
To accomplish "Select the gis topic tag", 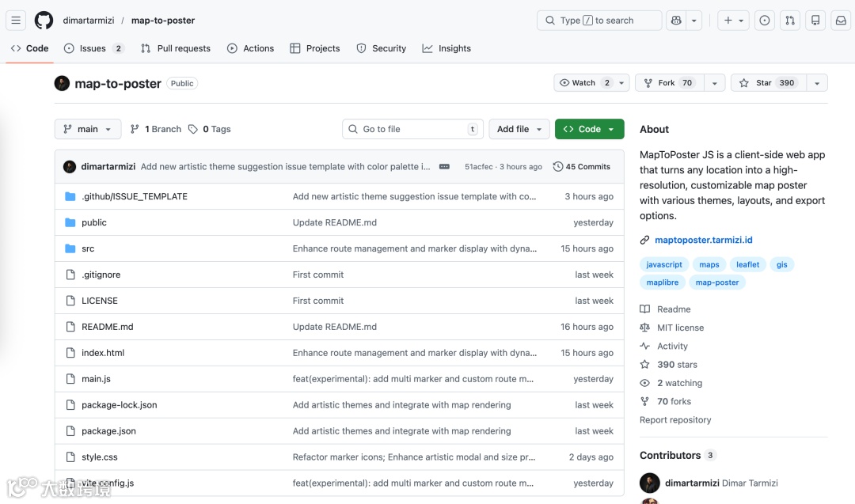I will point(782,264).
